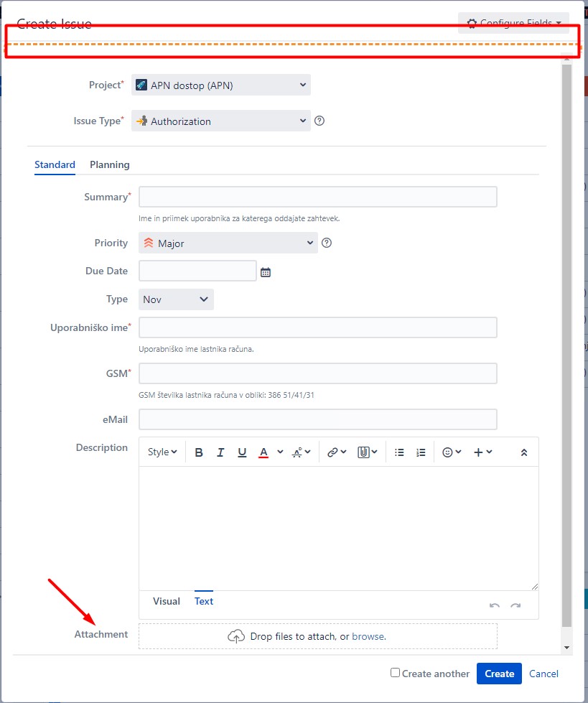Viewport: 588px width, 703px height.
Task: Open the Project dropdown
Action: pyautogui.click(x=221, y=85)
